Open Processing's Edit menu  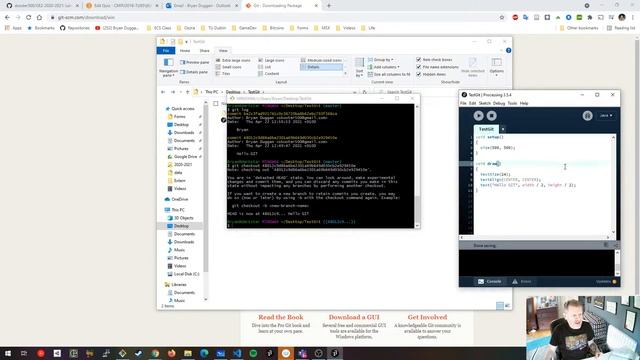click(x=472, y=103)
